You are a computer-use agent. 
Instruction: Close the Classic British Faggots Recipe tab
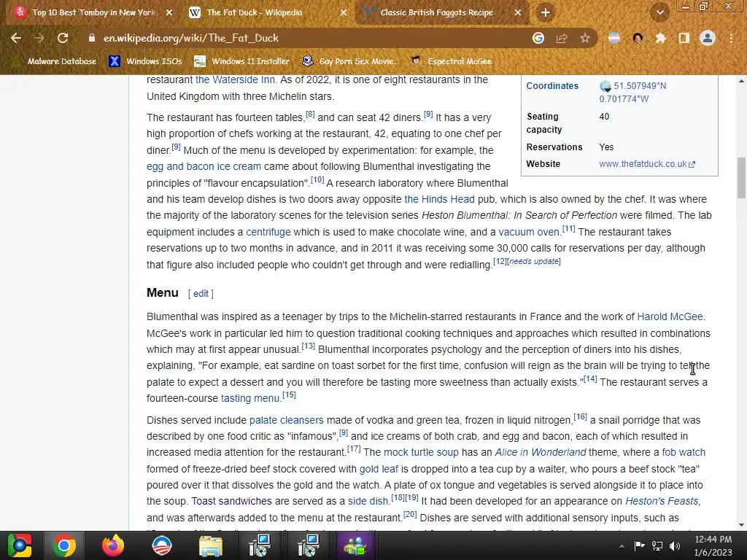click(x=518, y=13)
